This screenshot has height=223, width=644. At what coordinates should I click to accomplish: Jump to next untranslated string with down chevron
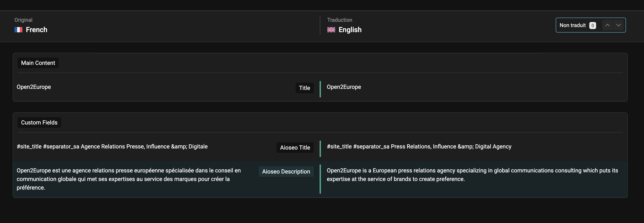click(619, 25)
